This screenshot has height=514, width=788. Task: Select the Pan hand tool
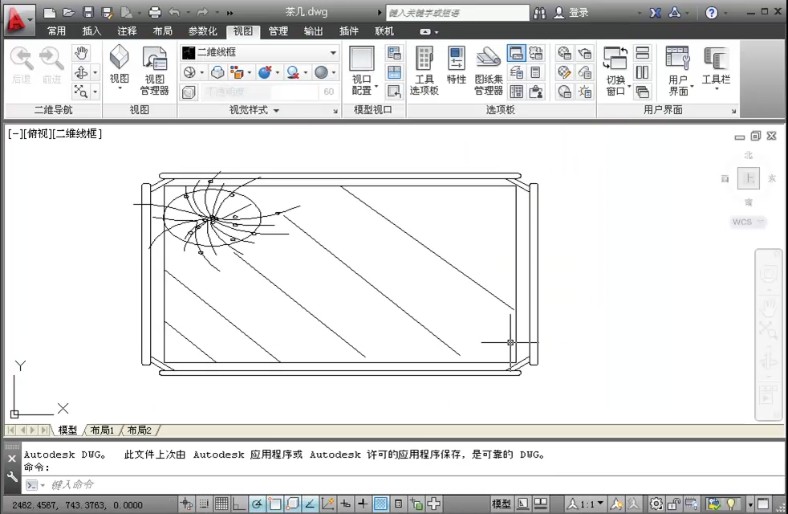coord(81,53)
